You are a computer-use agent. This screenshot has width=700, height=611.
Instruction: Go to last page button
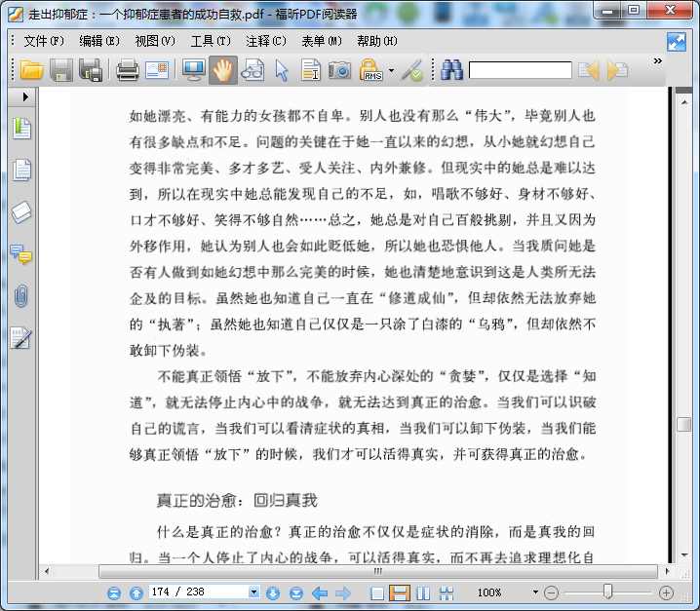click(296, 592)
